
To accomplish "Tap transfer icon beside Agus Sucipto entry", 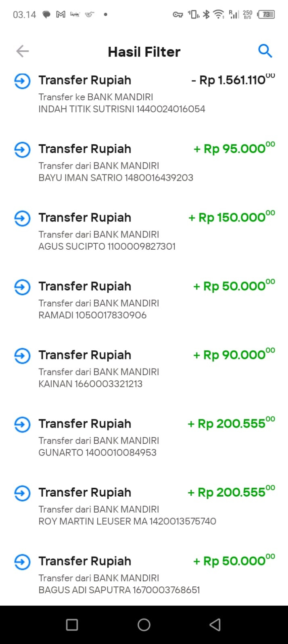I will pyautogui.click(x=22, y=218).
